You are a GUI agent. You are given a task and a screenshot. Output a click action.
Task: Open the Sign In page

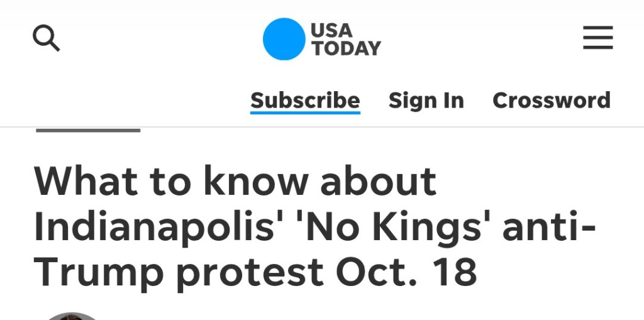(x=426, y=100)
